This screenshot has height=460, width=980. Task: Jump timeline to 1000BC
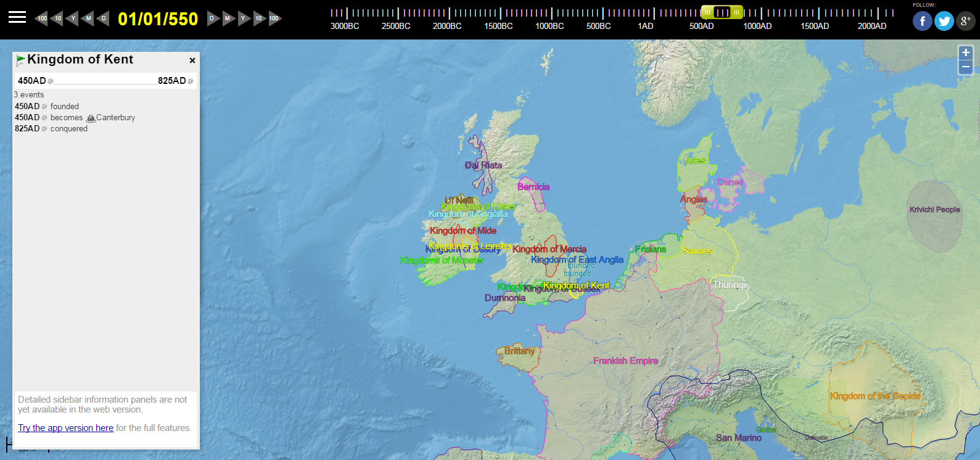pyautogui.click(x=550, y=26)
